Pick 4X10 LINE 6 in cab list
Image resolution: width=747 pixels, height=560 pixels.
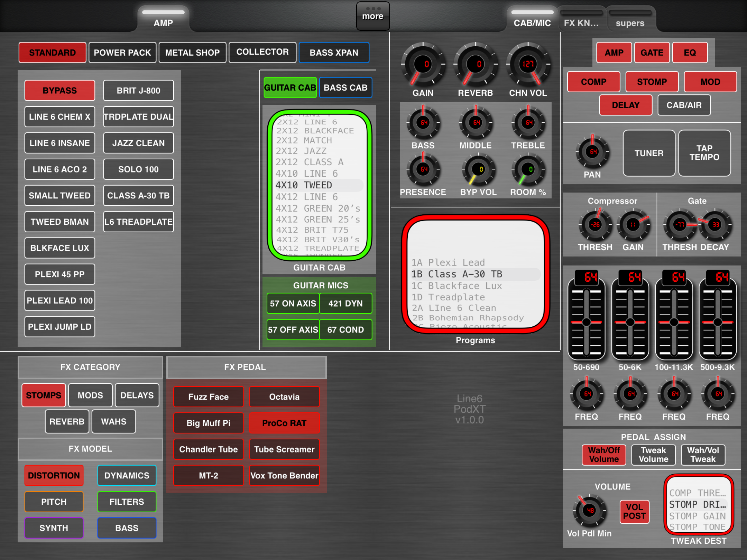click(x=307, y=174)
